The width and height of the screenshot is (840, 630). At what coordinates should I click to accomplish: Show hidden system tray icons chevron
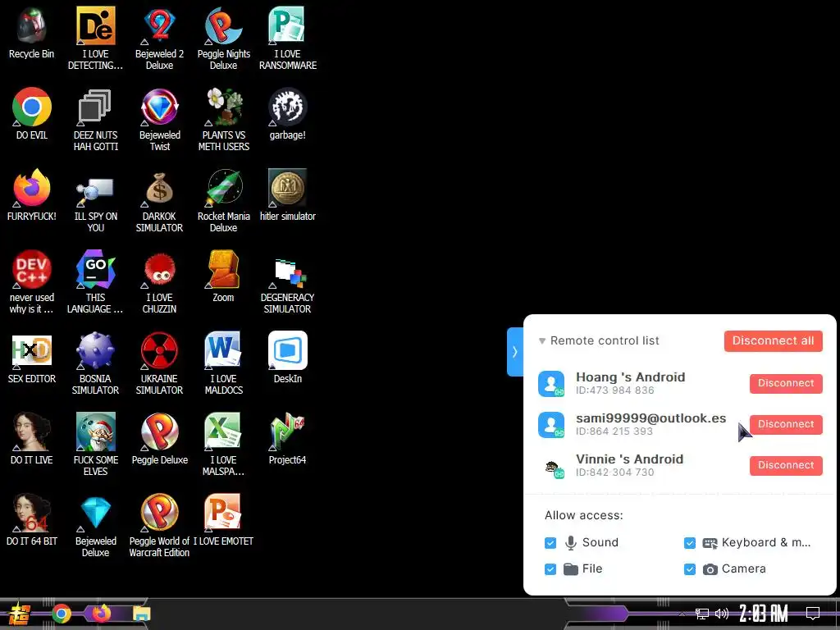click(x=682, y=614)
